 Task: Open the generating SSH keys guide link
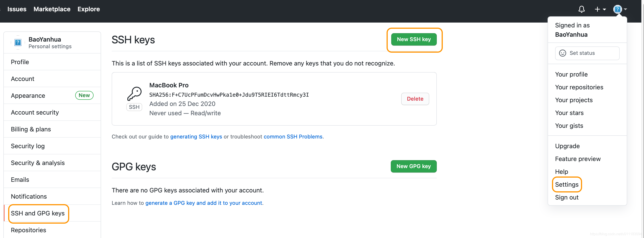(196, 136)
